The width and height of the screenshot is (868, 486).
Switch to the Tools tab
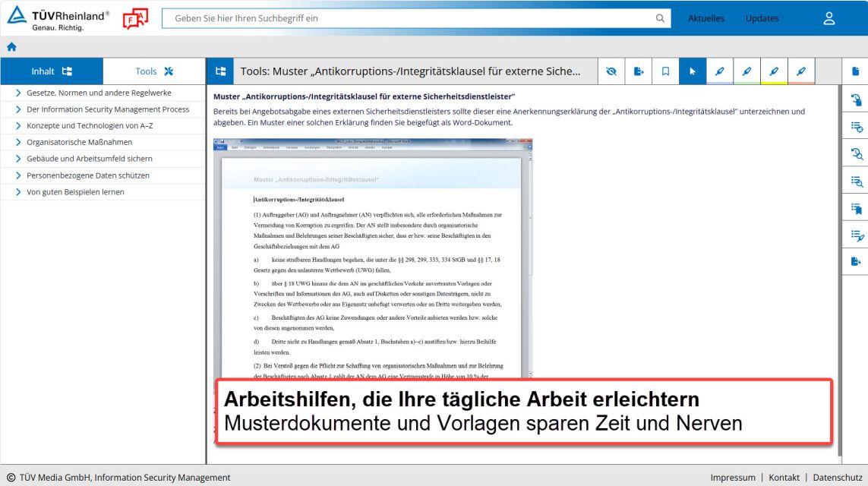[x=154, y=71]
